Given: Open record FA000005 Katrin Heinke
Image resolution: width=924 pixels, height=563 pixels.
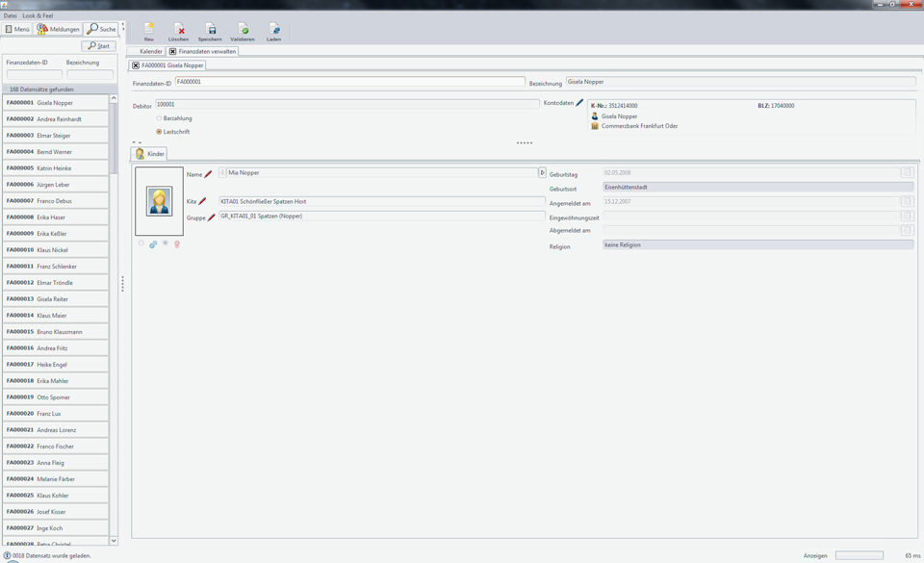Looking at the screenshot, I should [56, 167].
